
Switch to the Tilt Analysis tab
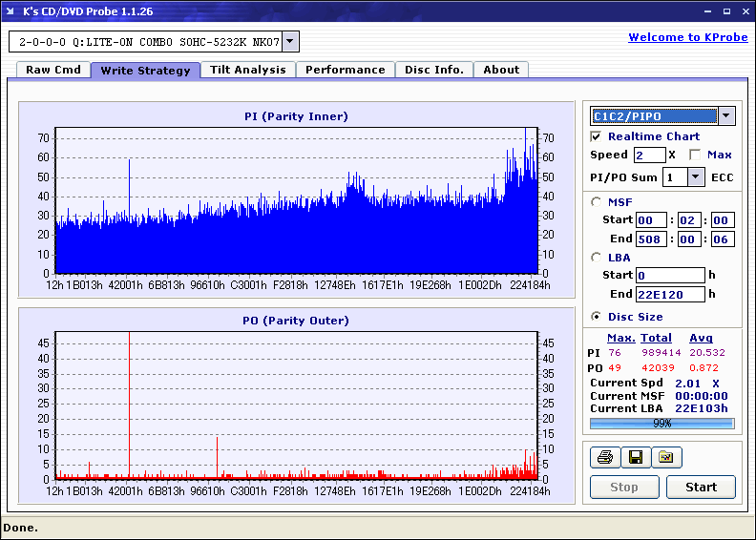click(x=248, y=70)
